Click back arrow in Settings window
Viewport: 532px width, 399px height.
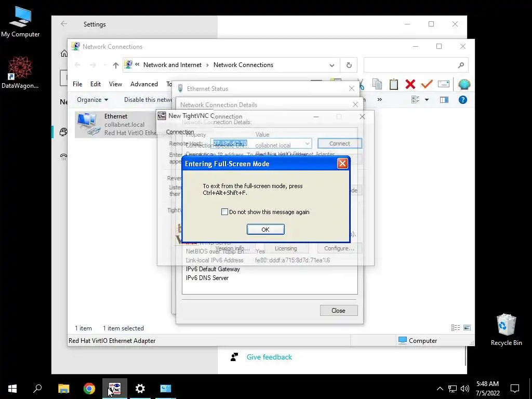(64, 24)
